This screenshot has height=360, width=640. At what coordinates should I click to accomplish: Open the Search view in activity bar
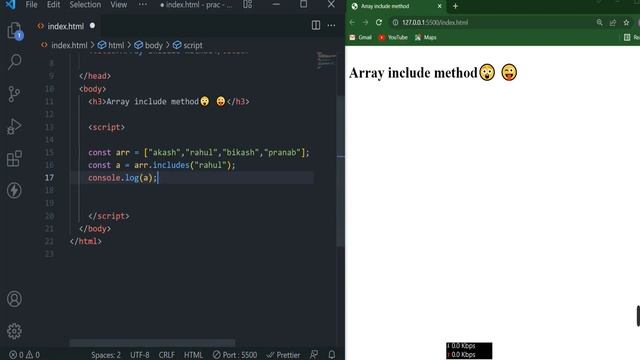click(15, 62)
